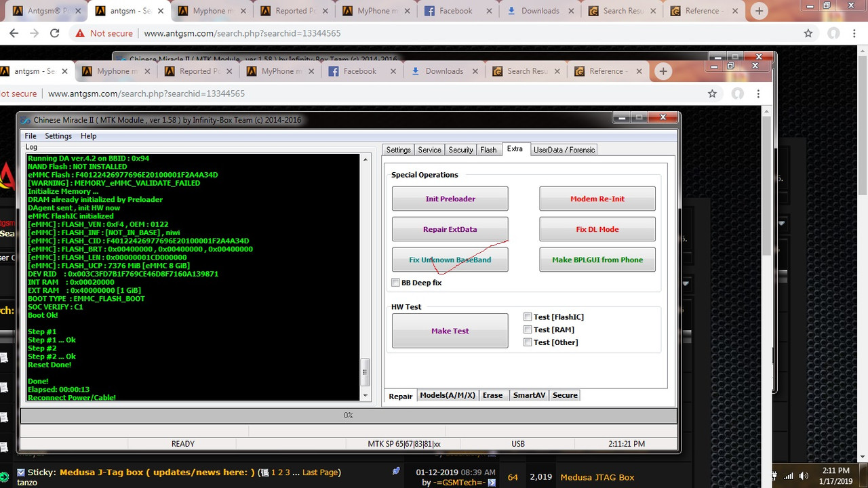Viewport: 868px width, 488px height.
Task: Open the Help menu in Chinese Miracle II
Action: point(89,136)
